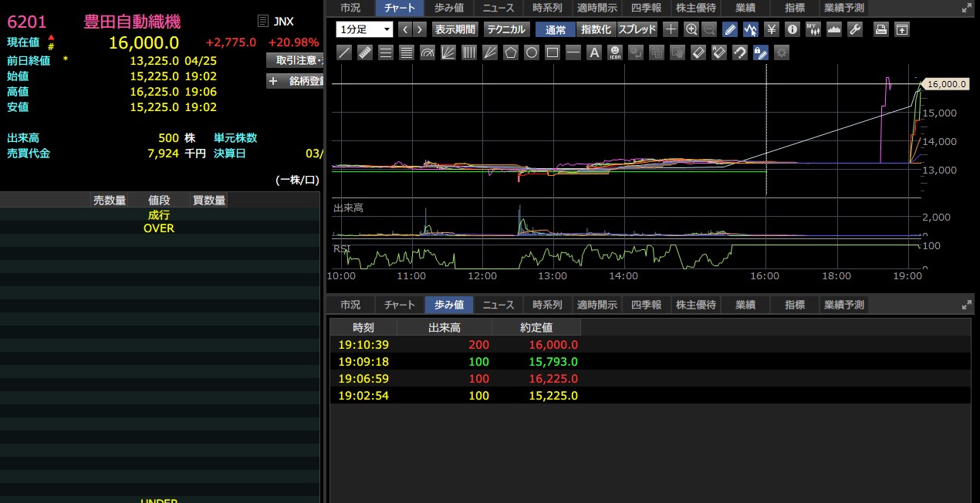Toggle the chart pointer cursor icon
The width and height of the screenshot is (980, 503).
coord(751,29)
